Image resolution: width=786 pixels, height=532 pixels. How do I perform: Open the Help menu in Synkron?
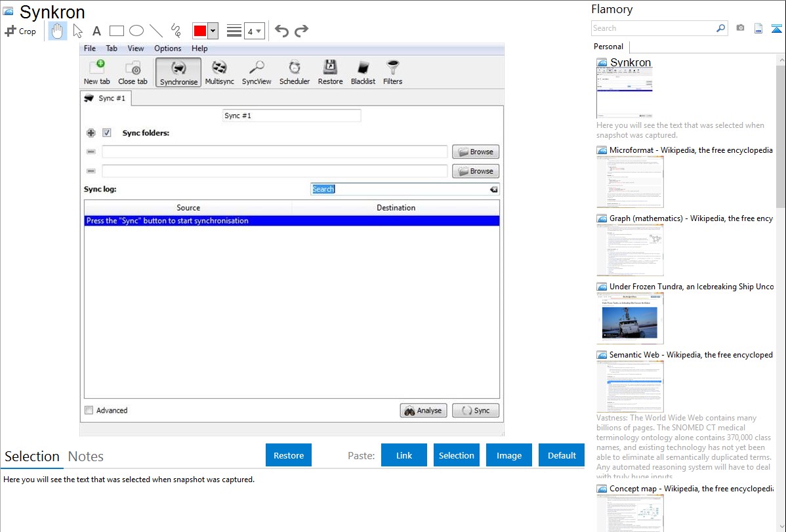coord(199,49)
